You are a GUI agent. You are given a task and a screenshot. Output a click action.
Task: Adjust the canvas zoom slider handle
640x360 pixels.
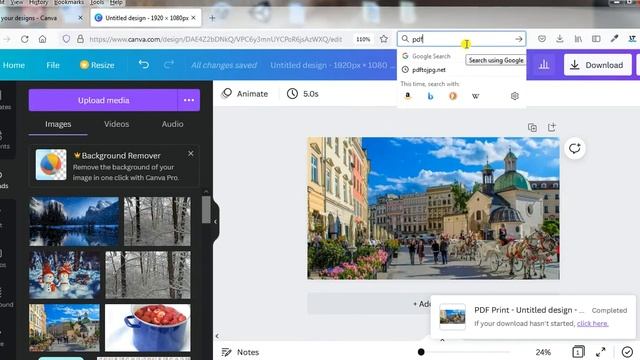click(x=421, y=352)
